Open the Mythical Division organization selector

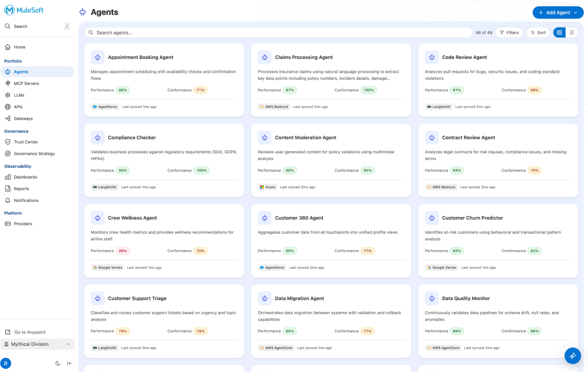click(x=37, y=344)
